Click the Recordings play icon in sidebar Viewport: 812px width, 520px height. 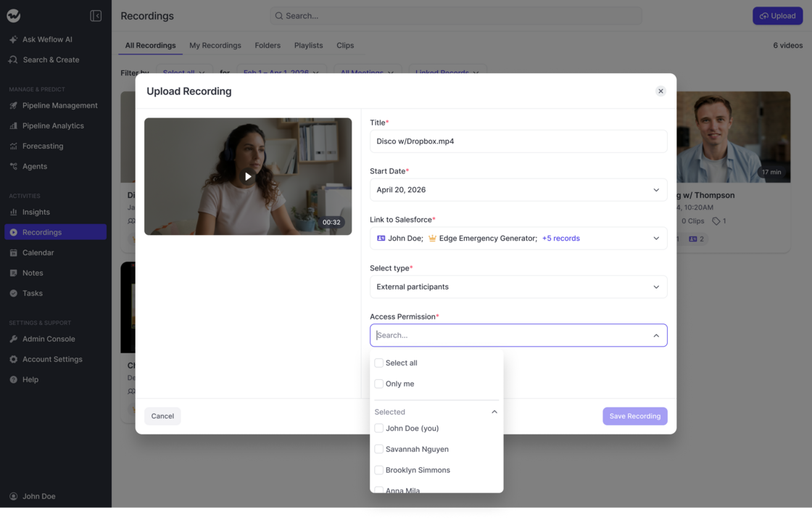tap(14, 232)
